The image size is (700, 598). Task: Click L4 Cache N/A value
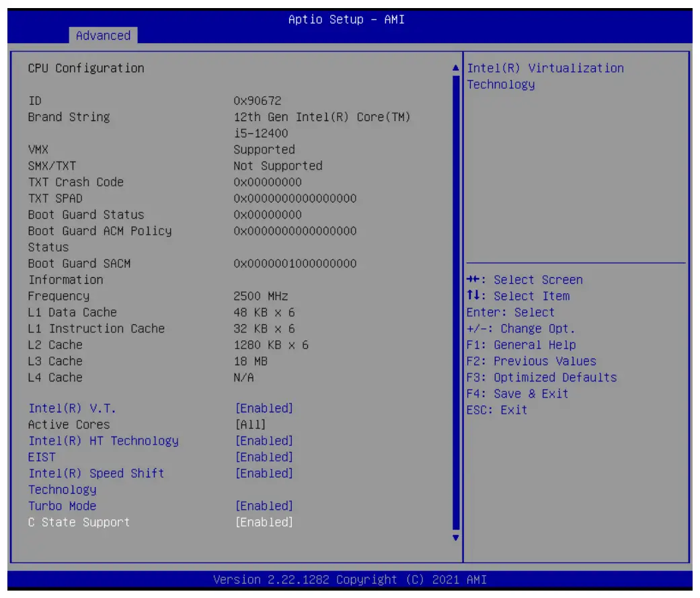point(243,377)
